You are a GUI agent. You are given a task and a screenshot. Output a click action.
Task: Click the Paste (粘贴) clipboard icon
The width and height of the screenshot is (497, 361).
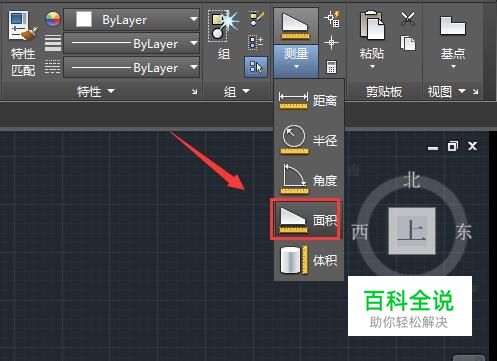[x=372, y=26]
